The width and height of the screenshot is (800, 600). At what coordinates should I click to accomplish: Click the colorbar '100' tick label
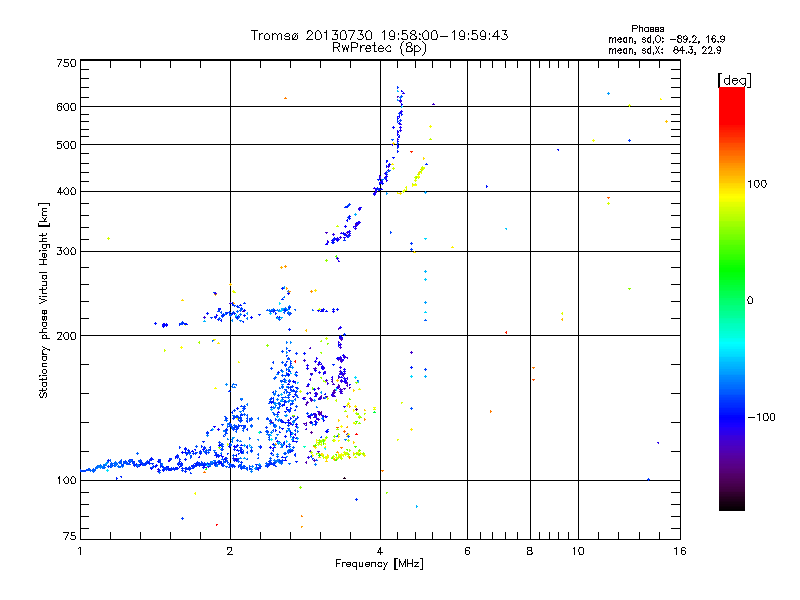pos(757,184)
